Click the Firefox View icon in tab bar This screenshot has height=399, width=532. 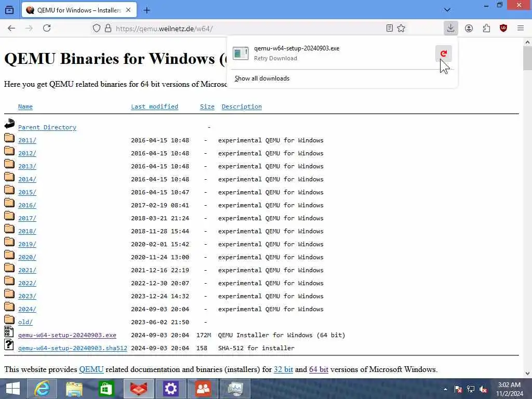(x=9, y=10)
